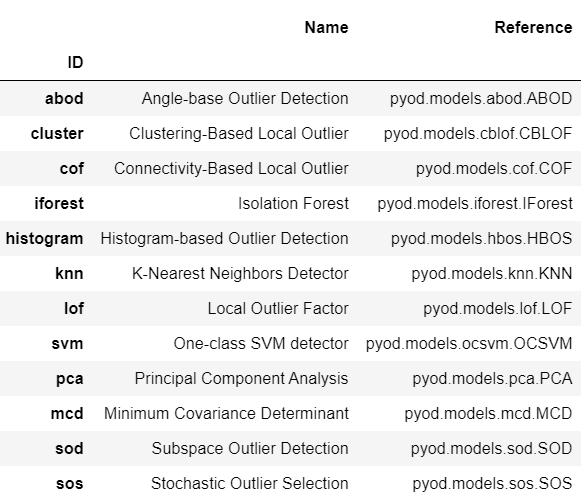Screen dimensions: 586x504
Task: Click K-Nearest Neighbors Detector cell
Action: point(240,273)
